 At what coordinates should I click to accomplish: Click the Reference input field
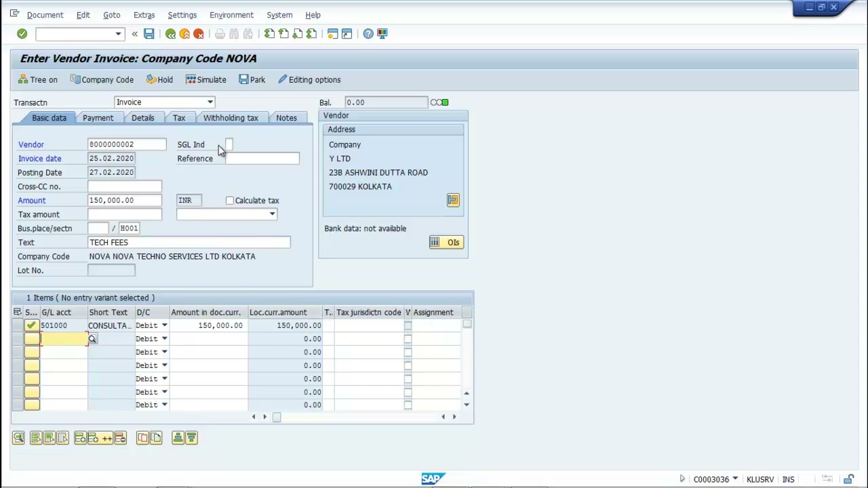[261, 159]
